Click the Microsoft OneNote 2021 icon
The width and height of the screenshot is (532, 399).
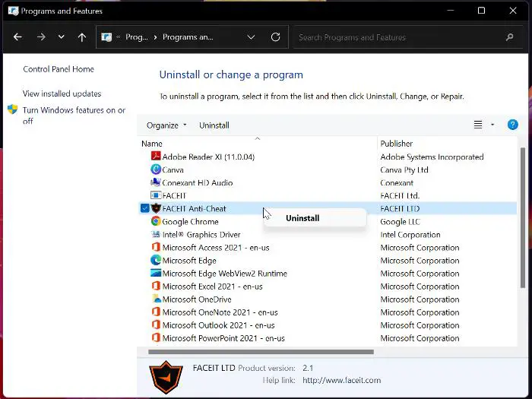point(156,312)
